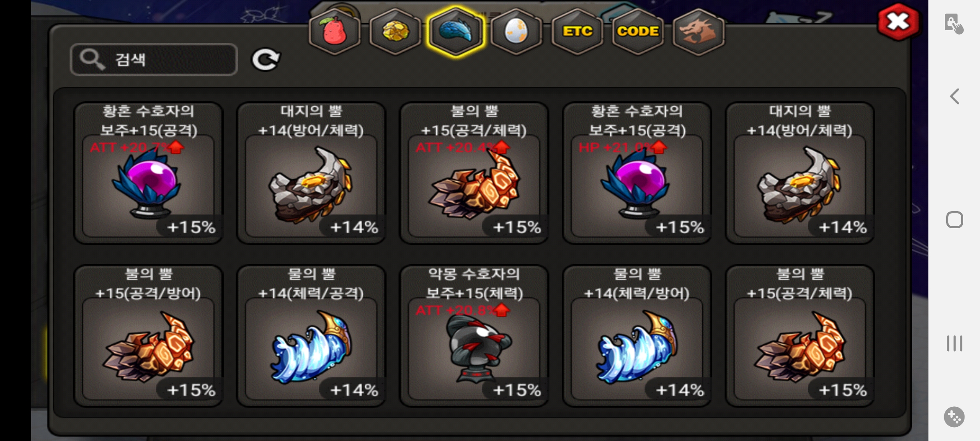Select 악몽 수호자의 보주+15(체력) item

pyautogui.click(x=474, y=336)
